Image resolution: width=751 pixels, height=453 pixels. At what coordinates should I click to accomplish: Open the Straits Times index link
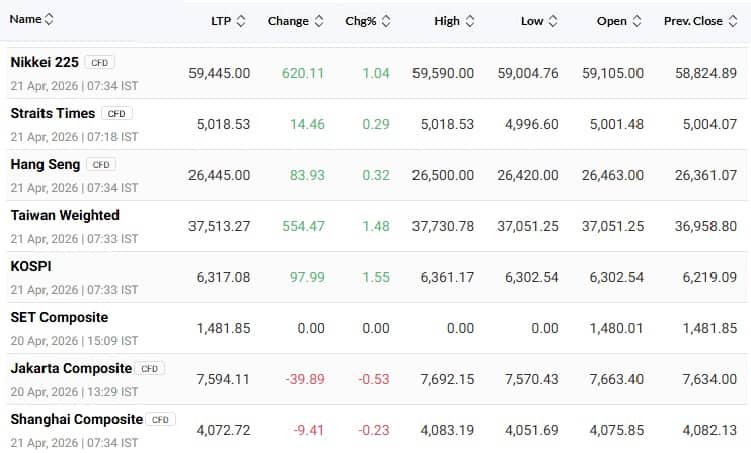[53, 113]
